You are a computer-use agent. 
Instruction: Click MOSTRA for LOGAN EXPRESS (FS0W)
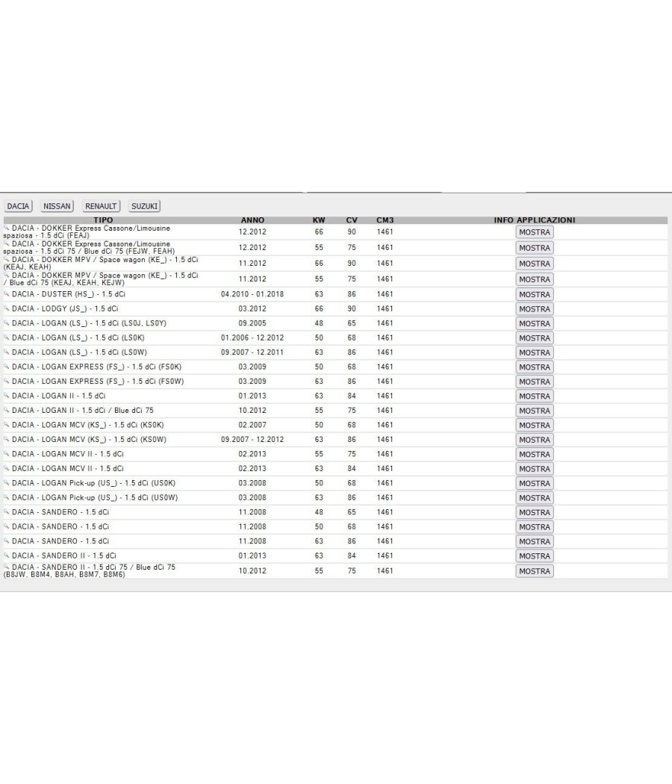coord(535,382)
